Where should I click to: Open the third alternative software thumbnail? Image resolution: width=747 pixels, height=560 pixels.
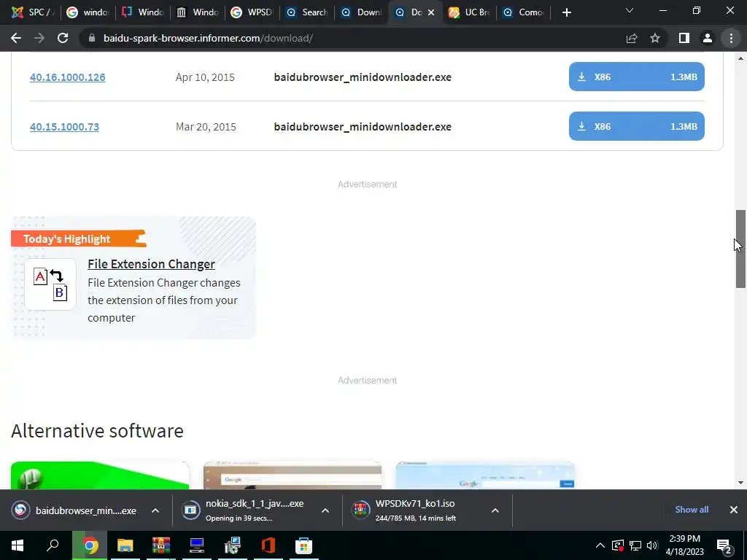pyautogui.click(x=485, y=475)
